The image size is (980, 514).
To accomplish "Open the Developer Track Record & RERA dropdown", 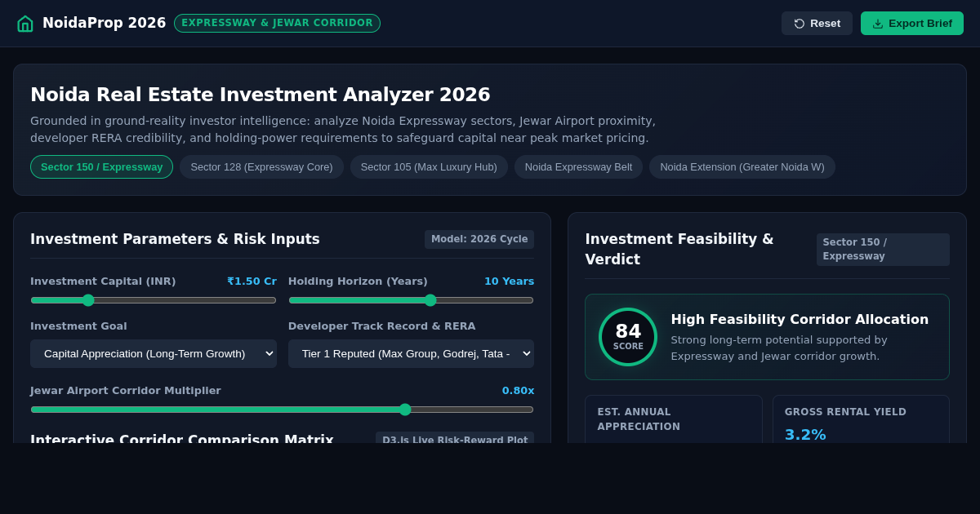I will point(411,354).
